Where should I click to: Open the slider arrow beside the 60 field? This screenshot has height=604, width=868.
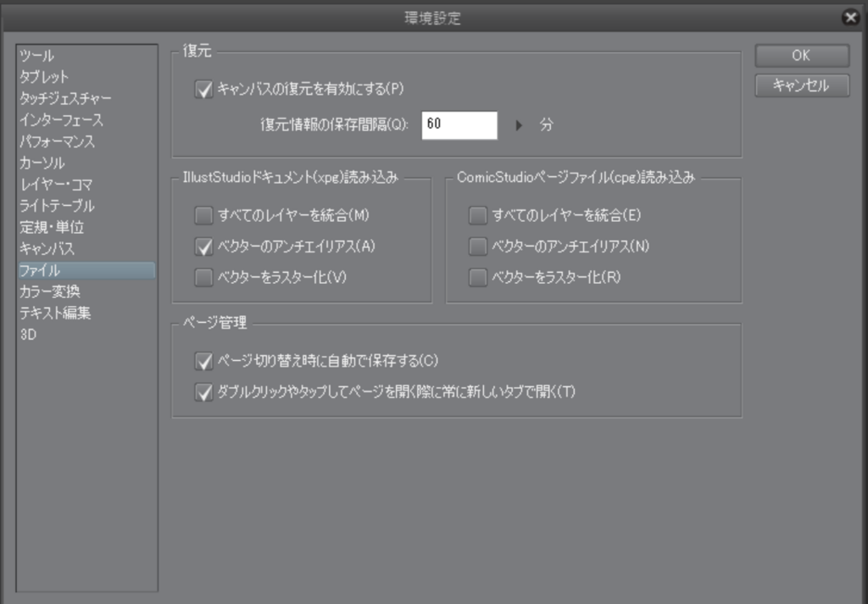(519, 125)
